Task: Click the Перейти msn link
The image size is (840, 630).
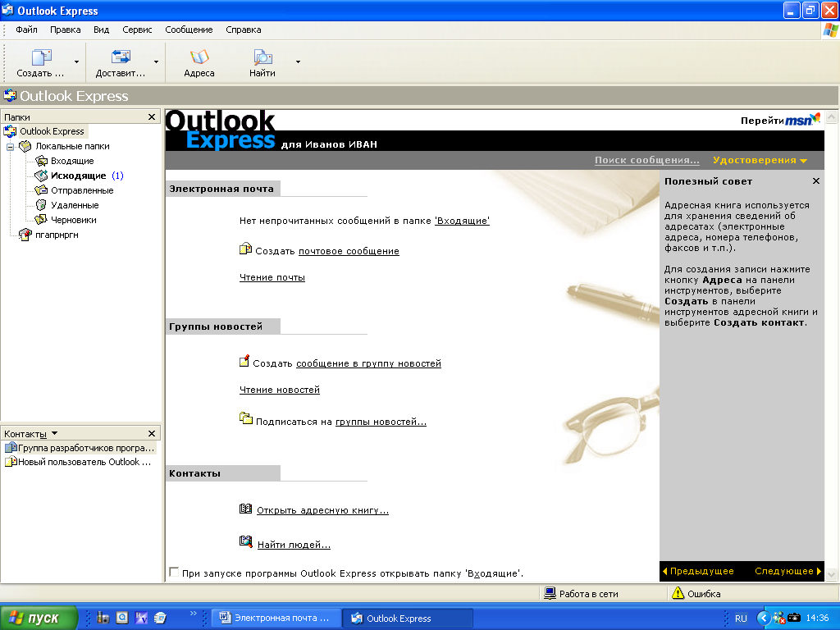Action: [x=780, y=120]
